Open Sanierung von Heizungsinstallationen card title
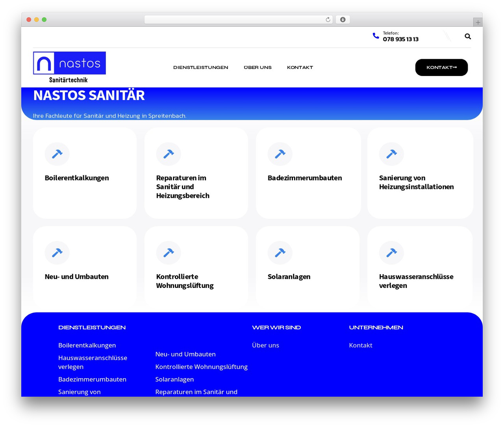The width and height of the screenshot is (504, 427). pyautogui.click(x=417, y=182)
